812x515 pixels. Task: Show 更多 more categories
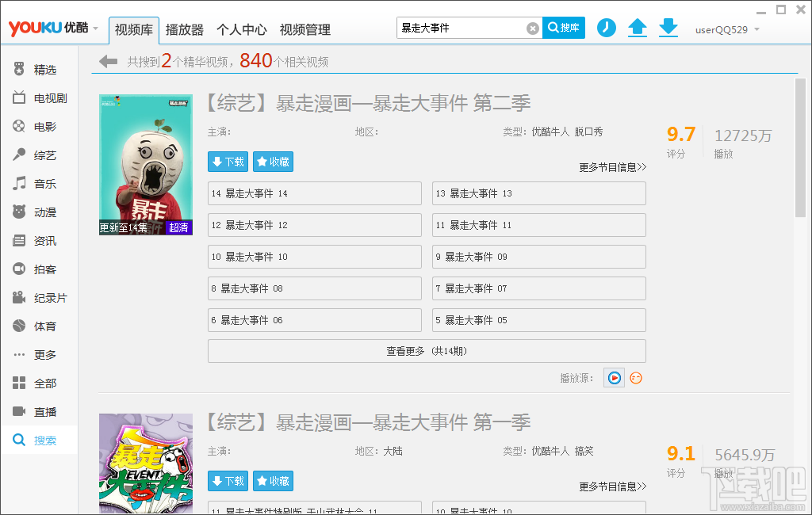[35, 354]
